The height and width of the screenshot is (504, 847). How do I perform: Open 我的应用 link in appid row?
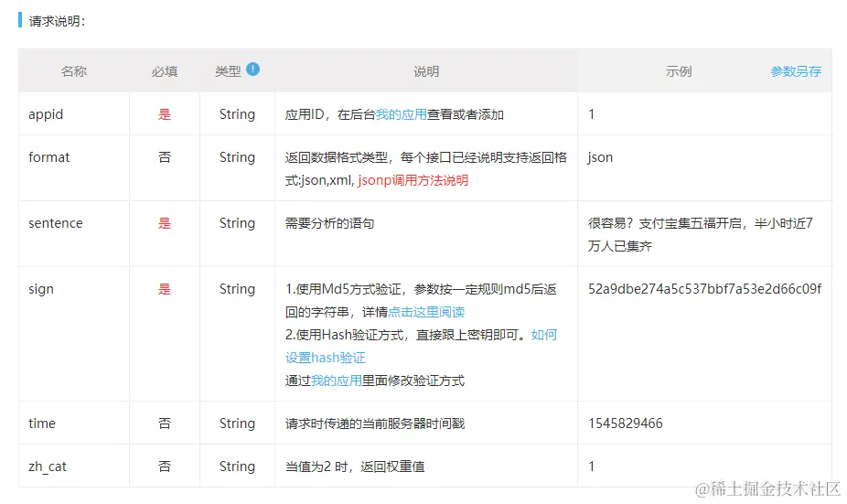point(401,114)
